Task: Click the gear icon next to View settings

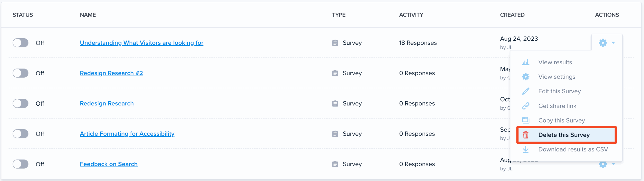Action: pyautogui.click(x=526, y=77)
